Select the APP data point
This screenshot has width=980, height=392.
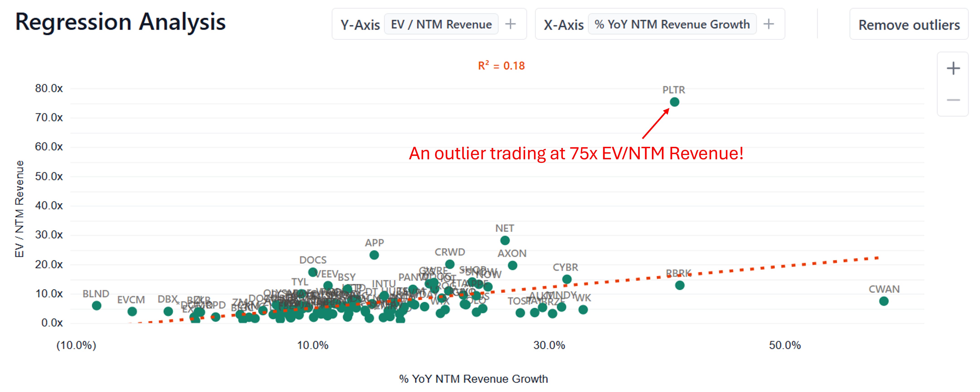pyautogui.click(x=374, y=255)
